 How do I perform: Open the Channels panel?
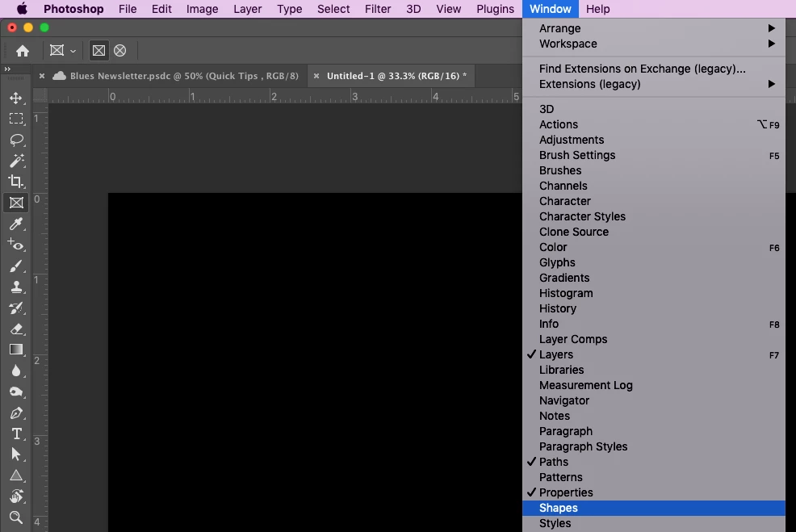(654, 186)
